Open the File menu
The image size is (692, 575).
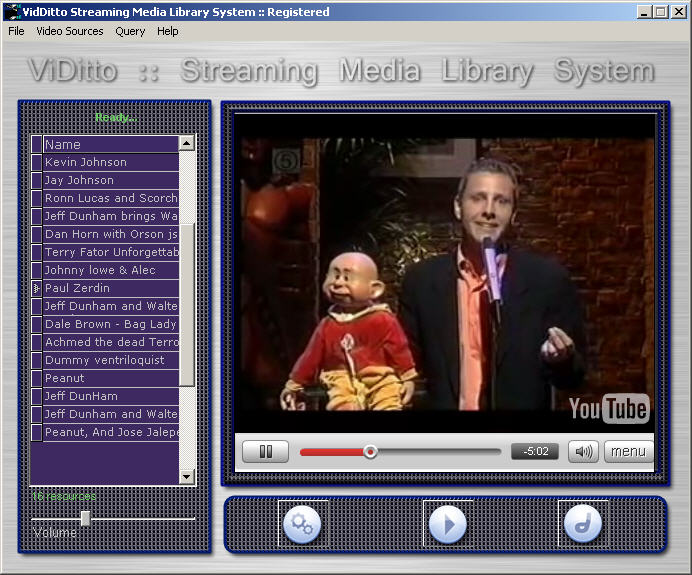tap(16, 31)
